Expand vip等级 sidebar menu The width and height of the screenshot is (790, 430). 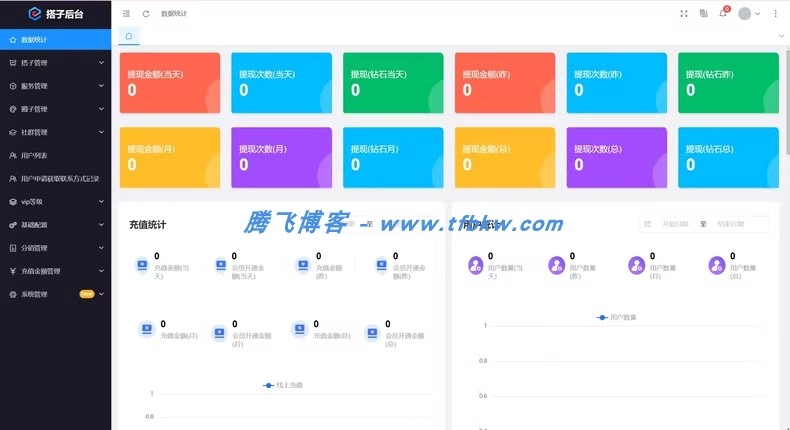(55, 202)
